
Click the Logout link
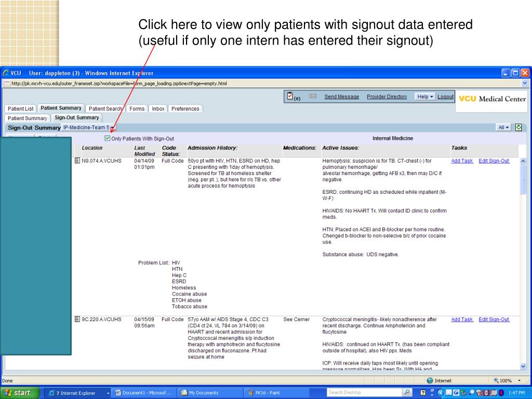point(445,97)
